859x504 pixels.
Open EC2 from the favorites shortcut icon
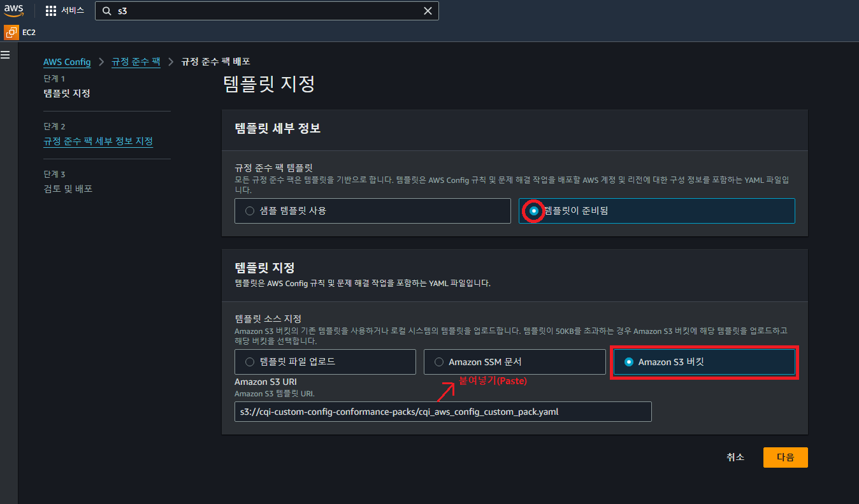click(x=11, y=32)
